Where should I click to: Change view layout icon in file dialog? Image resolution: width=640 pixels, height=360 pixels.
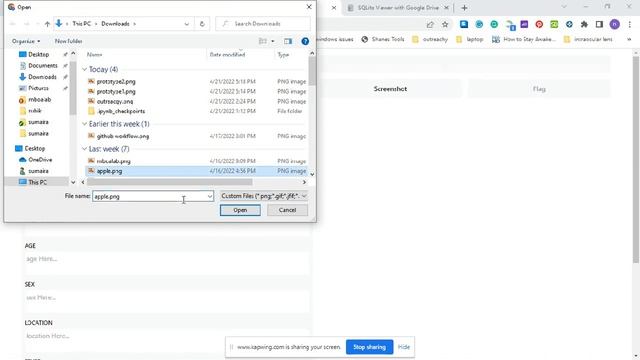tap(263, 41)
